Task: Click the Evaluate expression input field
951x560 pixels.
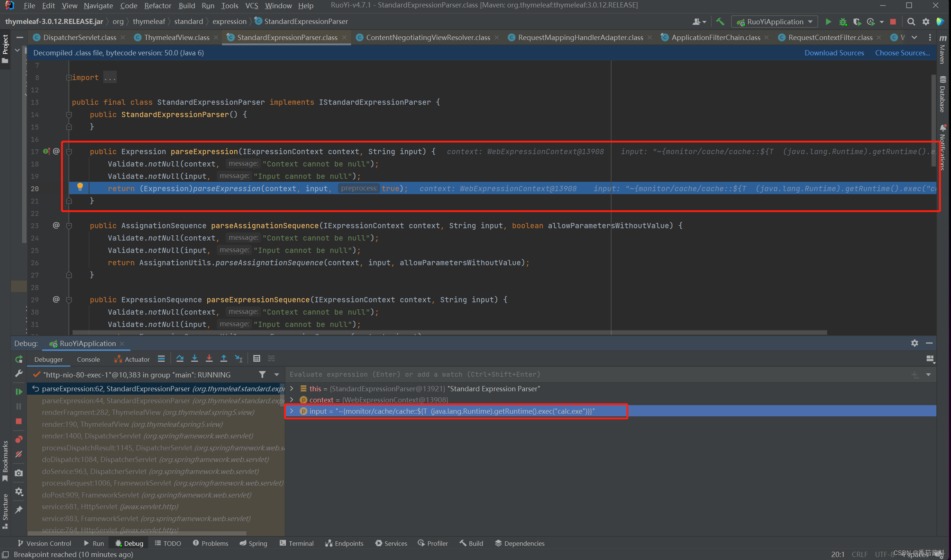Action: pos(597,374)
